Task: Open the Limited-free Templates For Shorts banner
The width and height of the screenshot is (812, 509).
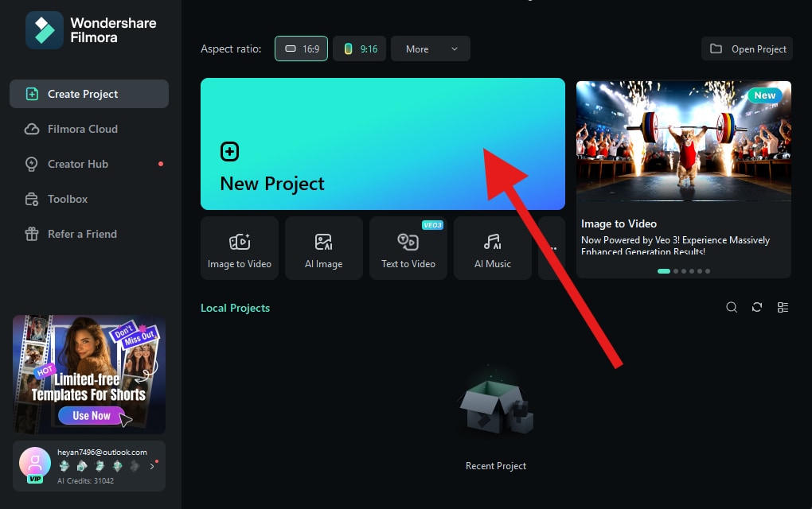Action: click(x=89, y=375)
